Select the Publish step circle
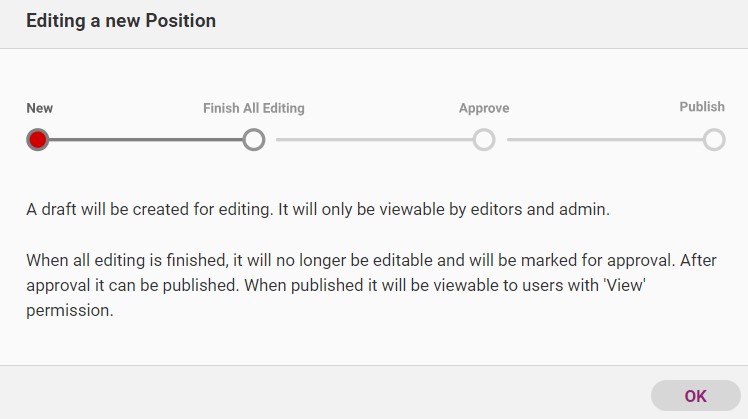This screenshot has height=419, width=748. 714,139
